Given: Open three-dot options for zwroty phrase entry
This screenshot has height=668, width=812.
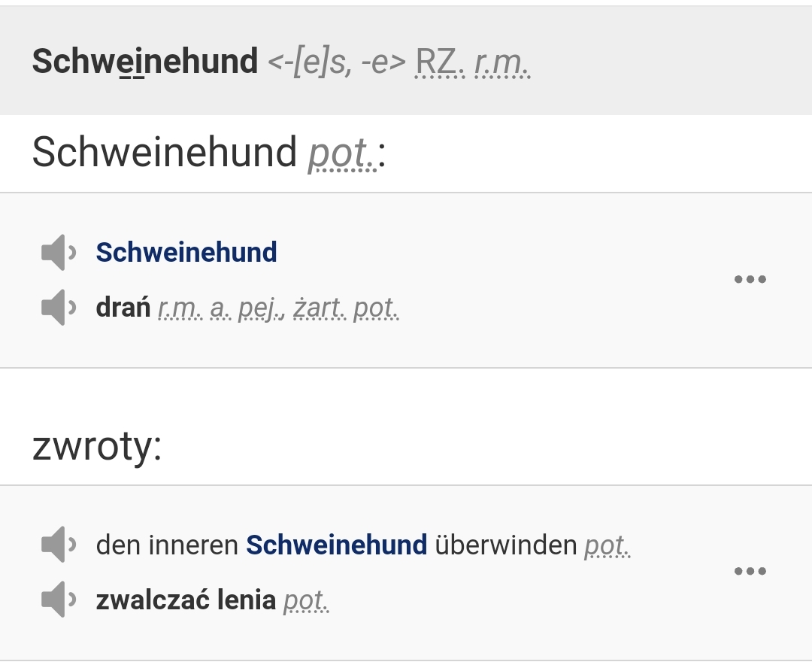Looking at the screenshot, I should tap(750, 571).
